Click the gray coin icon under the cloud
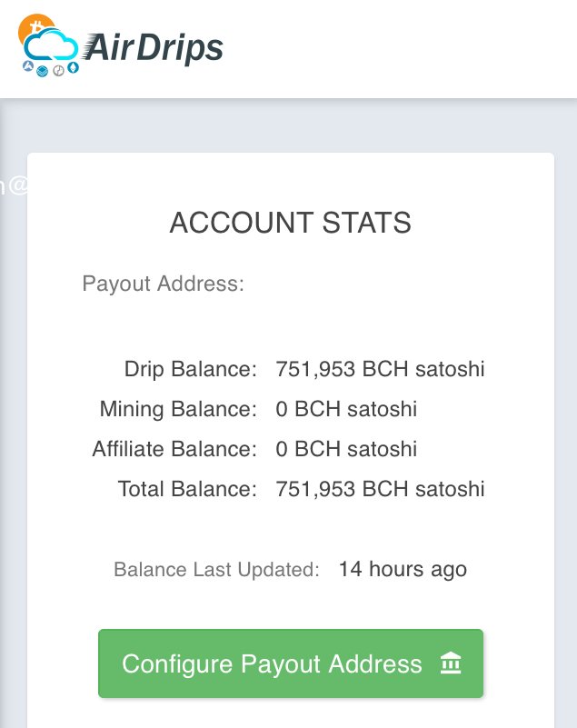 point(58,71)
